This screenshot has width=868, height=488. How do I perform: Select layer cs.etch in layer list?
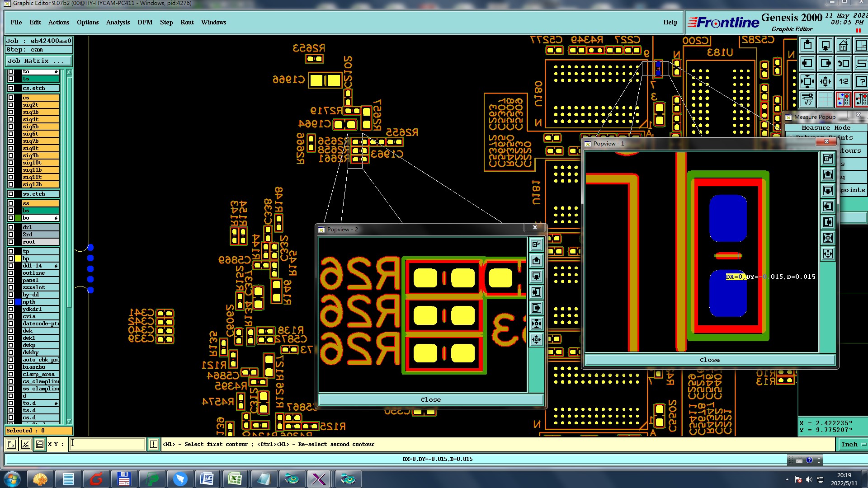41,88
